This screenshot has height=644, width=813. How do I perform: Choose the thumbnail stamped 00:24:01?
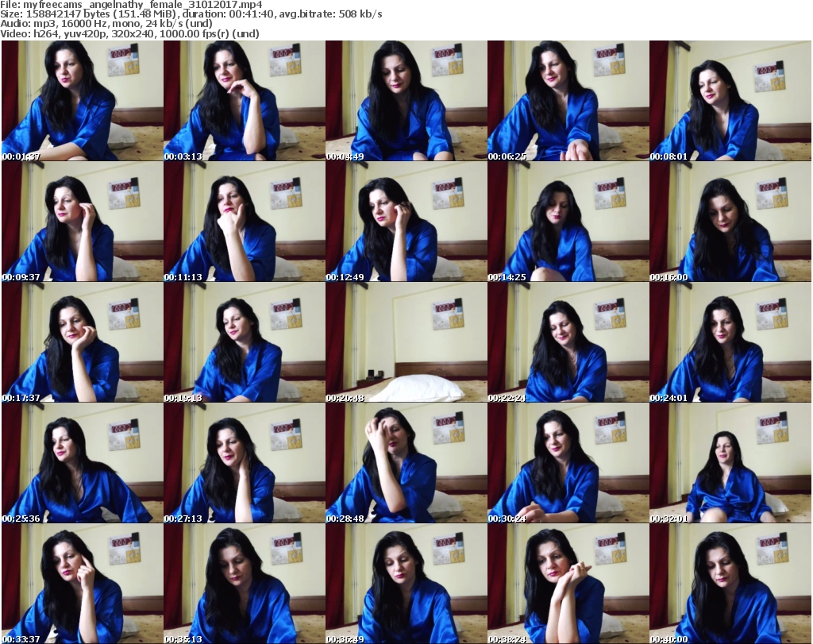730,342
